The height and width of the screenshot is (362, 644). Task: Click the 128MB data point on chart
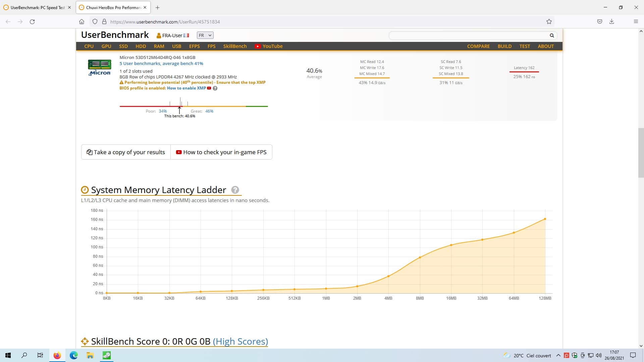coord(545,219)
